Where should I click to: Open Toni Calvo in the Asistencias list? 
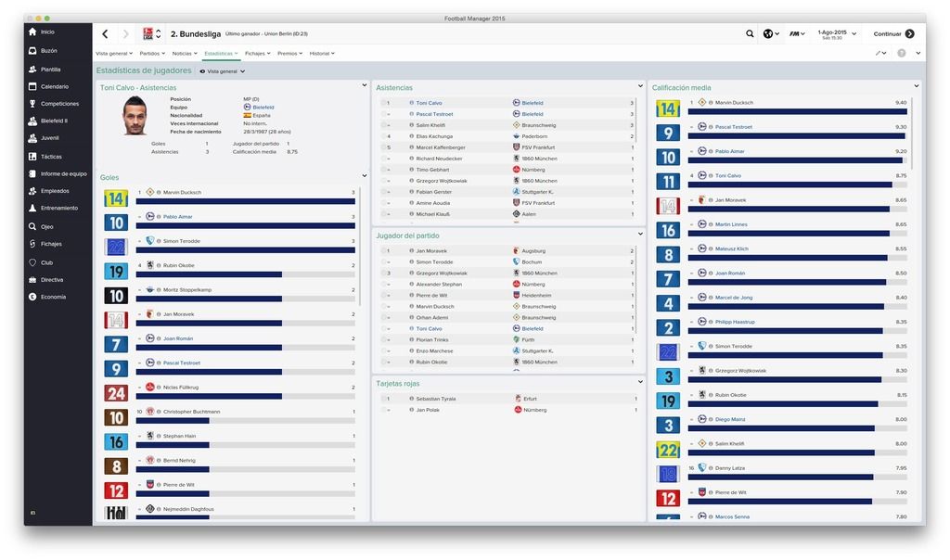[x=429, y=103]
